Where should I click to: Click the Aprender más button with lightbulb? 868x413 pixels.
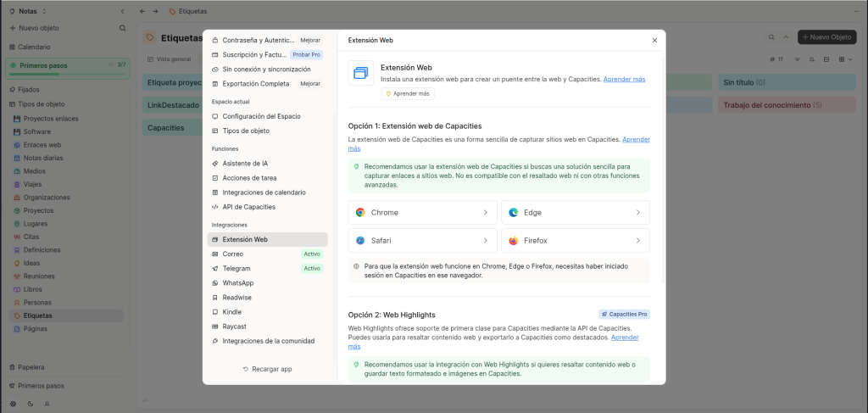pyautogui.click(x=408, y=93)
